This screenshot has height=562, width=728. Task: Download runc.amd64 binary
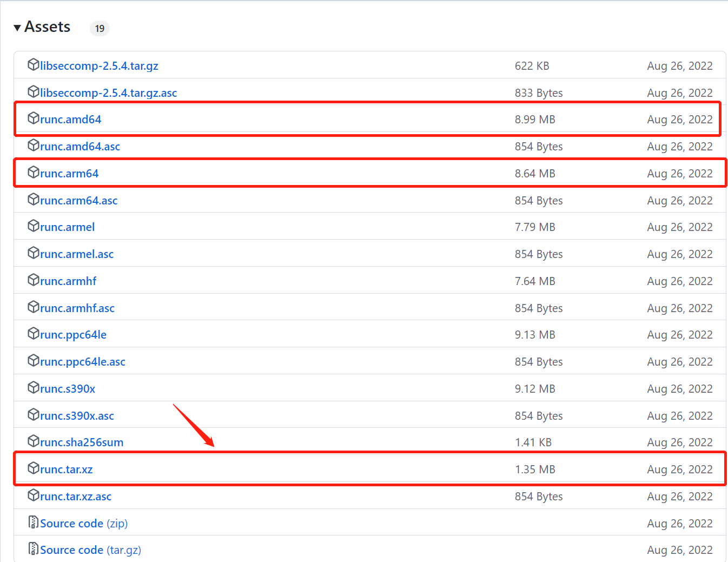pos(71,120)
